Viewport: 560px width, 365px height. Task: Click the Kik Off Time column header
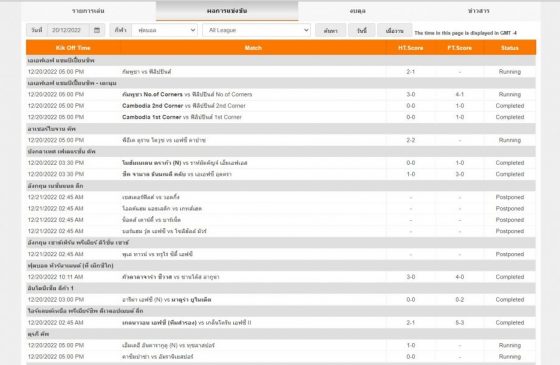click(x=73, y=48)
